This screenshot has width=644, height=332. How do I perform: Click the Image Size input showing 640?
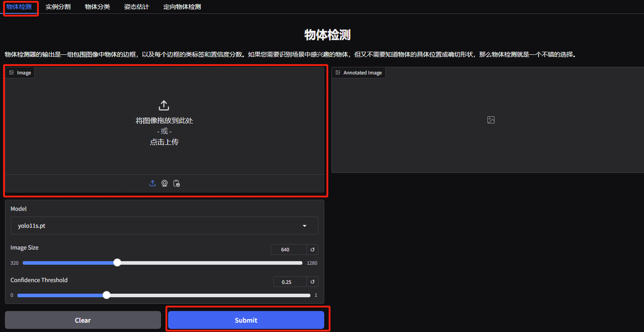tap(287, 249)
